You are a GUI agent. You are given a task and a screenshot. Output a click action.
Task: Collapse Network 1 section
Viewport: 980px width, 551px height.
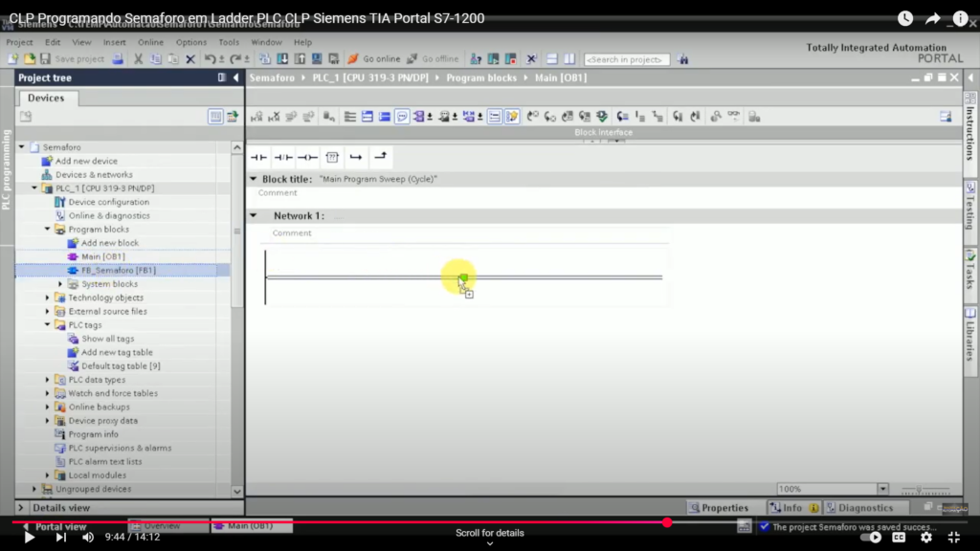[x=254, y=215]
